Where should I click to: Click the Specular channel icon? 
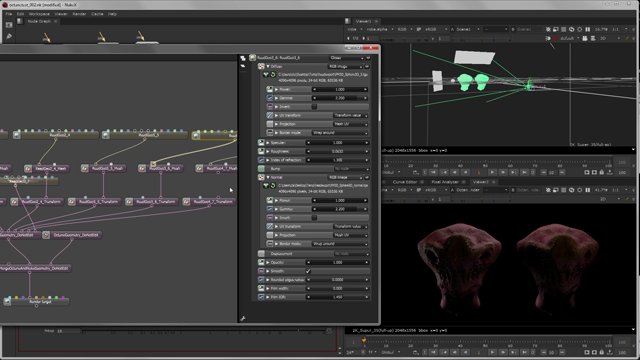[261, 142]
